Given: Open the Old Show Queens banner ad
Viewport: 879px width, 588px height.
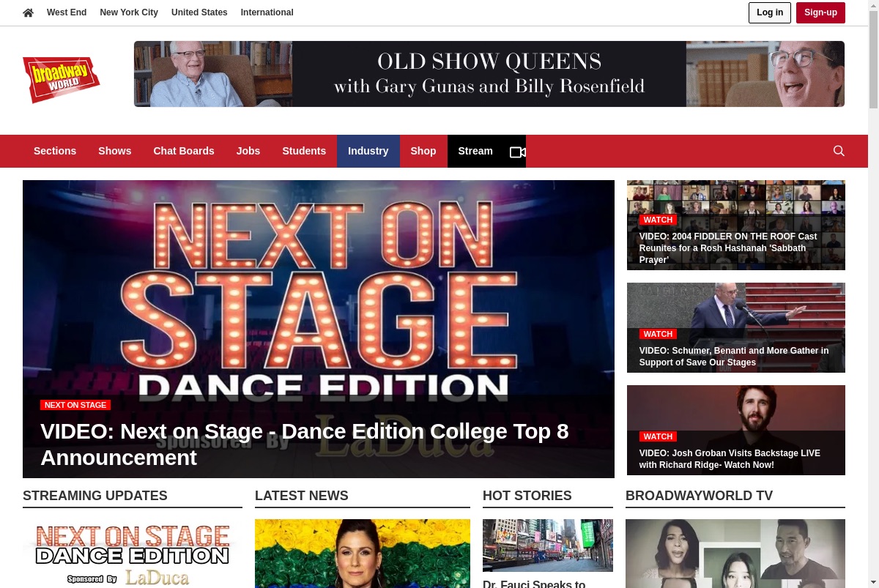Looking at the screenshot, I should [x=489, y=74].
